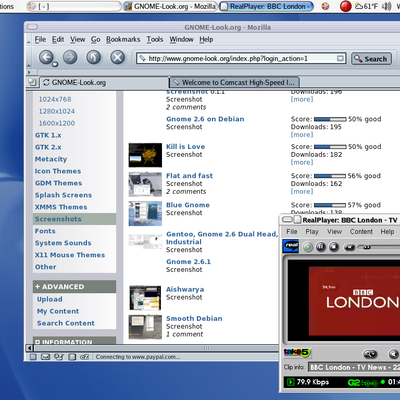Screen dimensions: 400x400
Task: Open the Kill is Love screenshot thumbnail
Action: [145, 155]
